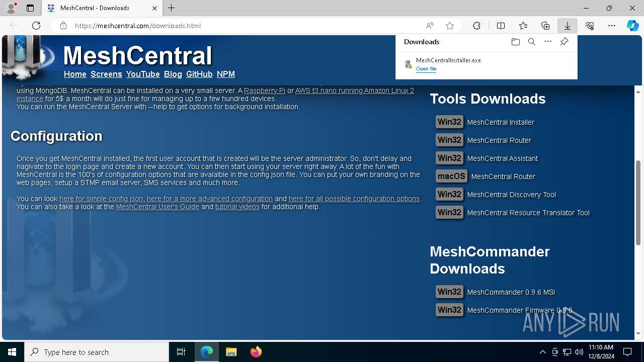Click the page vertical scrollbar thumb
Image resolution: width=644 pixels, height=362 pixels.
(638, 203)
